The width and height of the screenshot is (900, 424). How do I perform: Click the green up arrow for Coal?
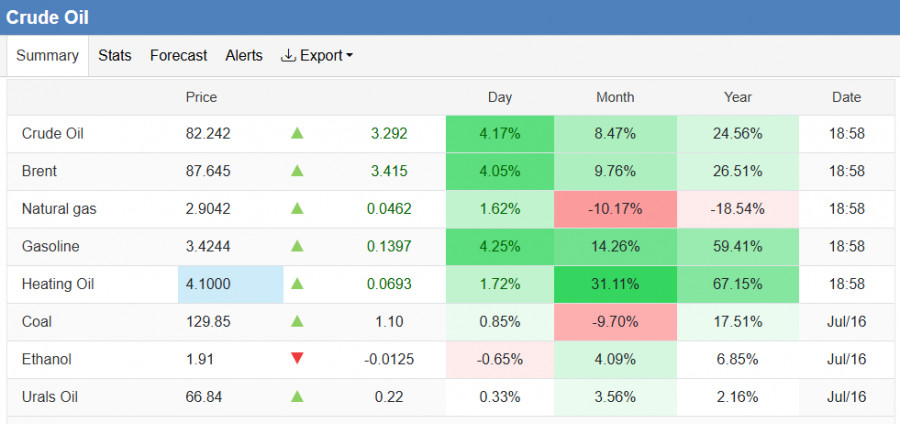pyautogui.click(x=297, y=321)
